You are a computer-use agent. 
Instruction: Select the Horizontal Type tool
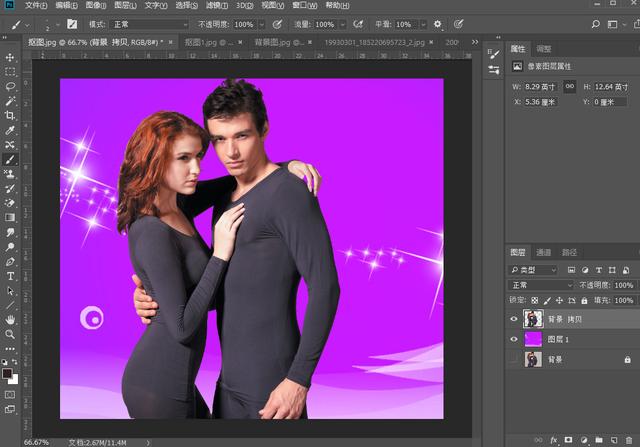pyautogui.click(x=10, y=276)
